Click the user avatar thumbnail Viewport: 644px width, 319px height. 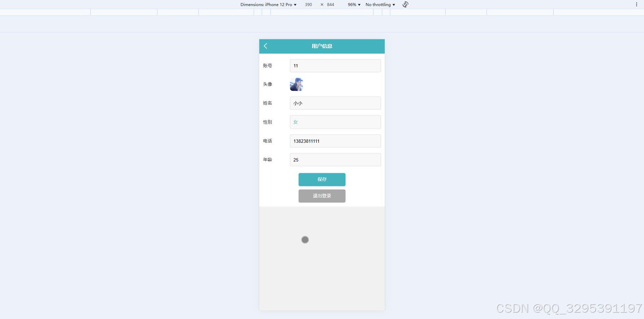[x=296, y=84]
